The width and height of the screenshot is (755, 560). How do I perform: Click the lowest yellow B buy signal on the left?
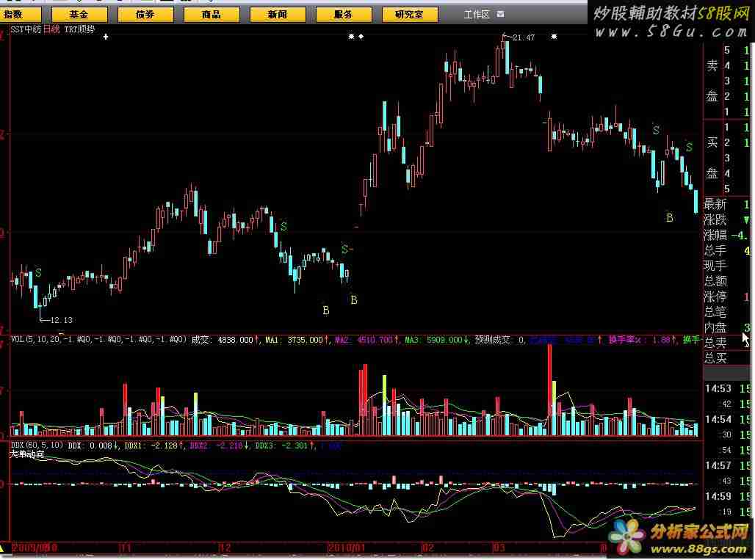(326, 310)
